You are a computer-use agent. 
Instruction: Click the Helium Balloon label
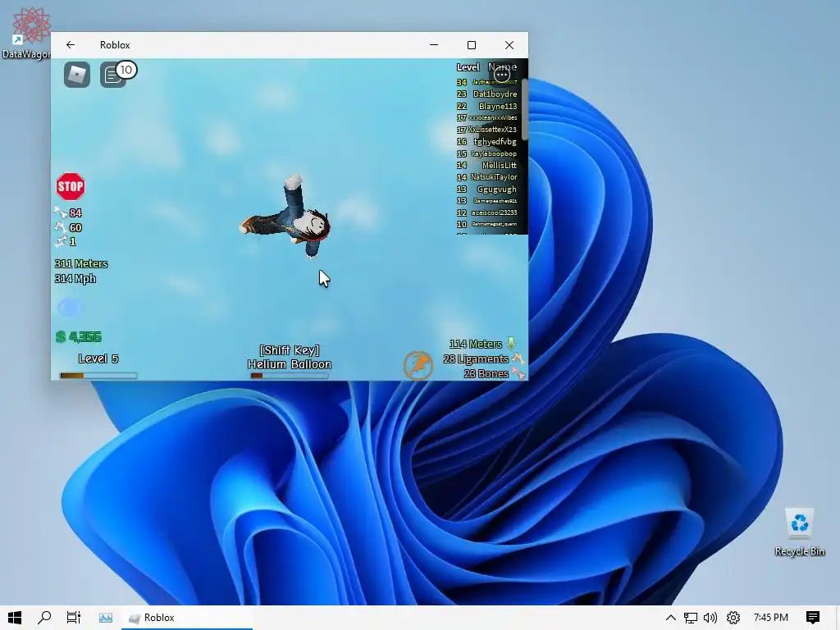(x=290, y=364)
